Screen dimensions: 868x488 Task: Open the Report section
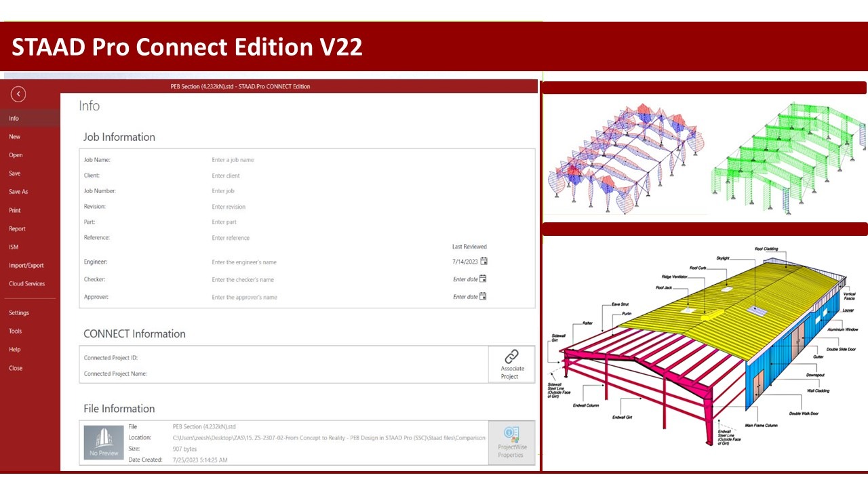point(17,228)
